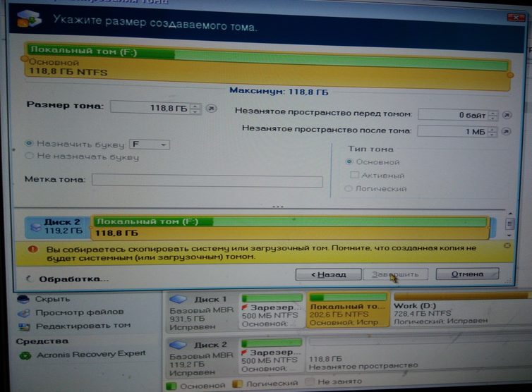Click the space before volume field

pyautogui.click(x=454, y=115)
